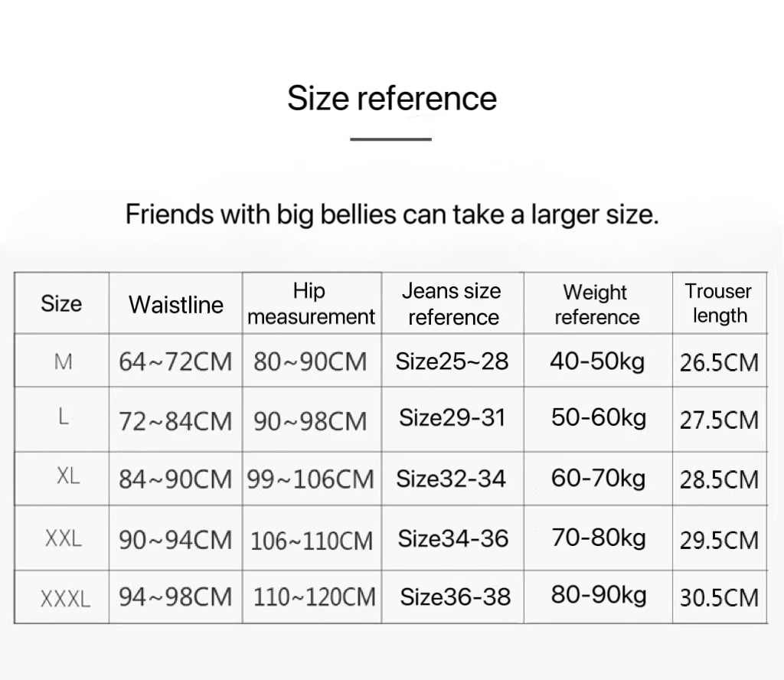Select the Size25~28 jeans cell
The width and height of the screenshot is (784, 680).
(452, 361)
